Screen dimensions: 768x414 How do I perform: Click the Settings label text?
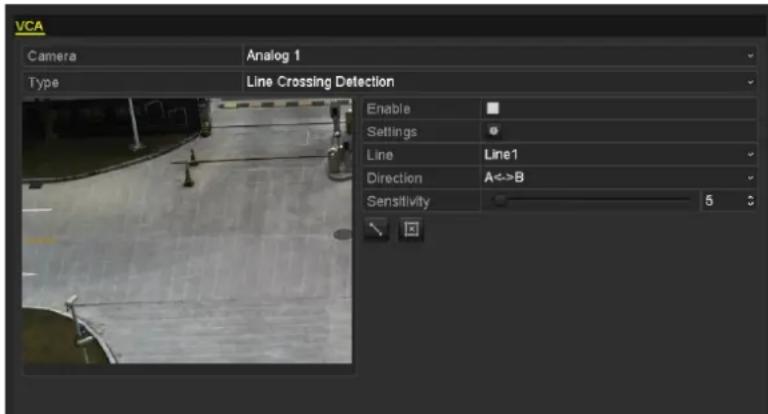pyautogui.click(x=392, y=132)
